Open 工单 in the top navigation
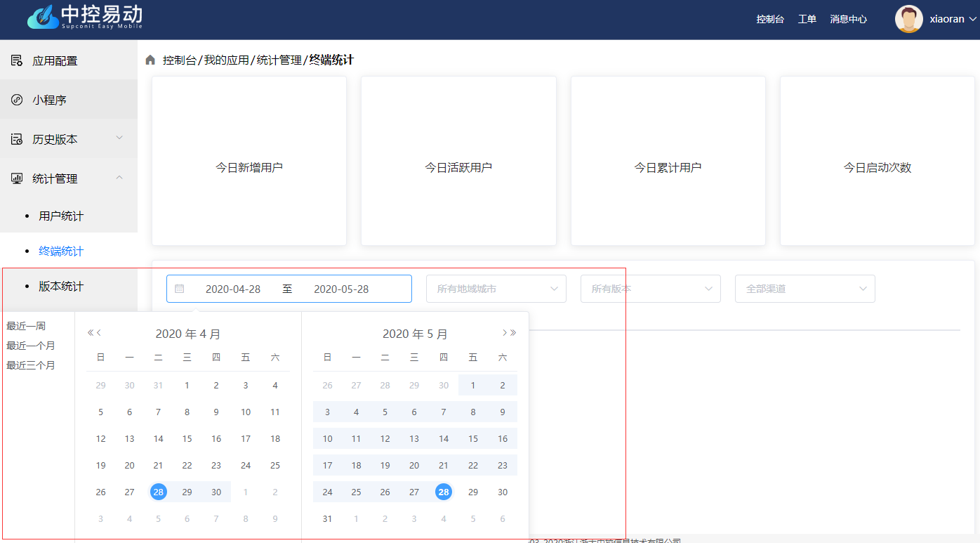The image size is (980, 543). pos(807,20)
